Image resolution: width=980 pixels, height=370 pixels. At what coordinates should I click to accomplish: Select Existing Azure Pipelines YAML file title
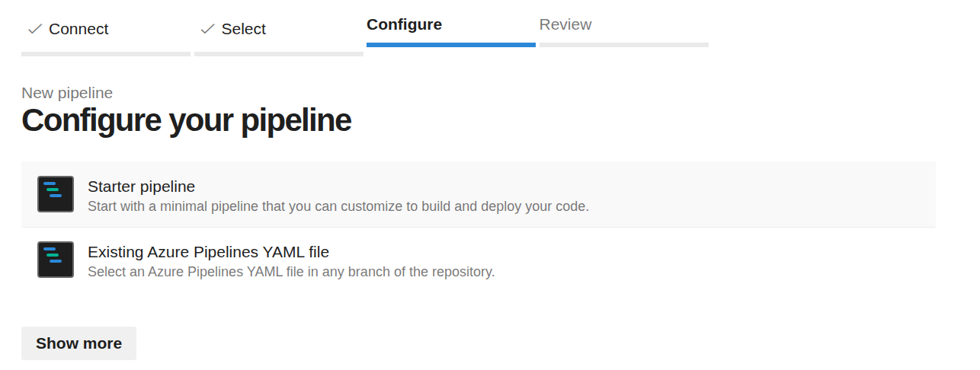[x=208, y=252]
